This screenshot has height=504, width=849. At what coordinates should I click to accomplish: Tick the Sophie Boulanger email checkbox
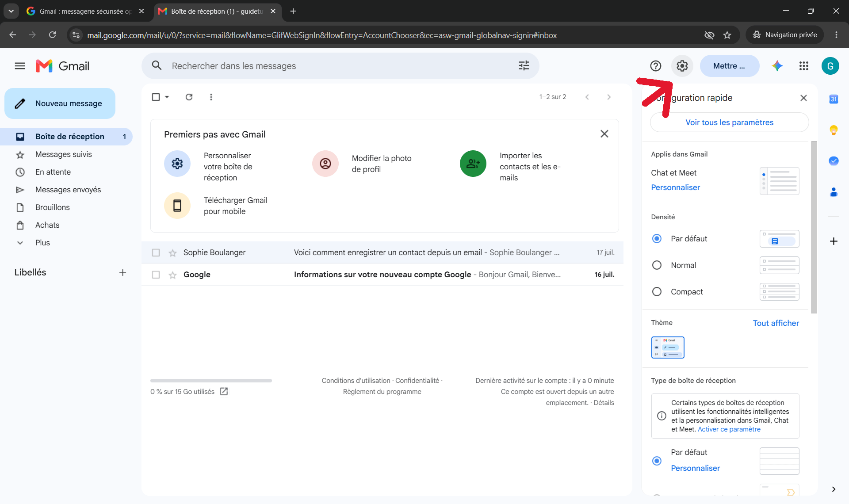[x=156, y=252]
